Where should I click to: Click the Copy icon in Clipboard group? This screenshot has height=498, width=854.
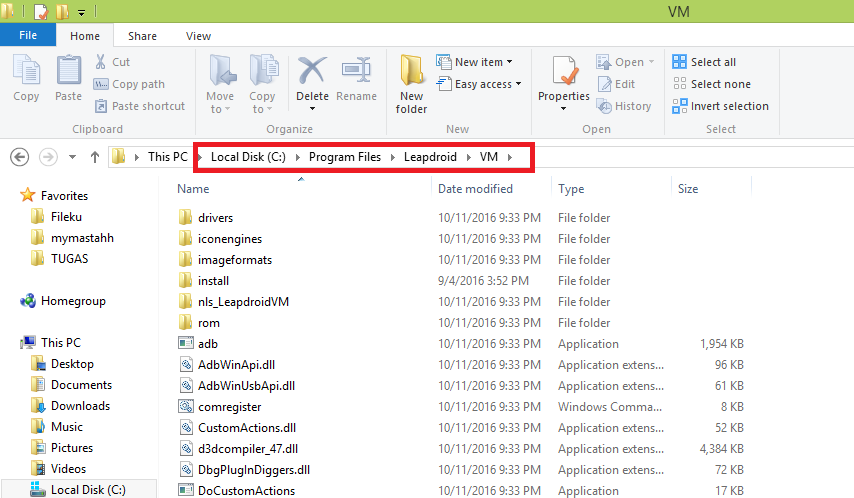click(26, 70)
